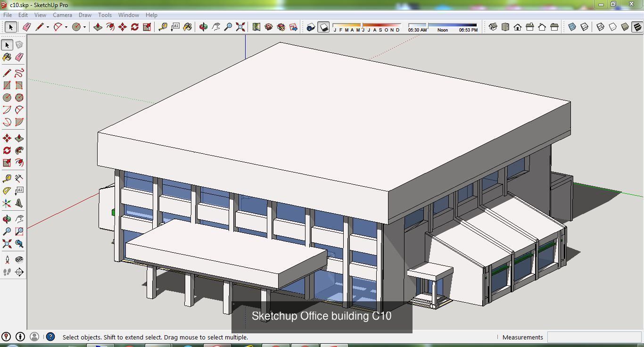Screen dimensions: 644x347
Task: Toggle X-Ray face style
Action: tap(572, 27)
